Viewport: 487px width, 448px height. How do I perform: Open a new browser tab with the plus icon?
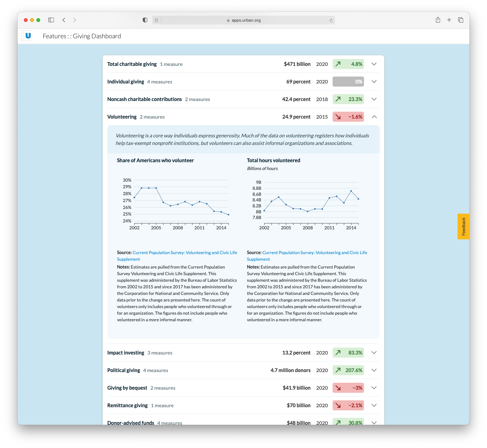449,20
